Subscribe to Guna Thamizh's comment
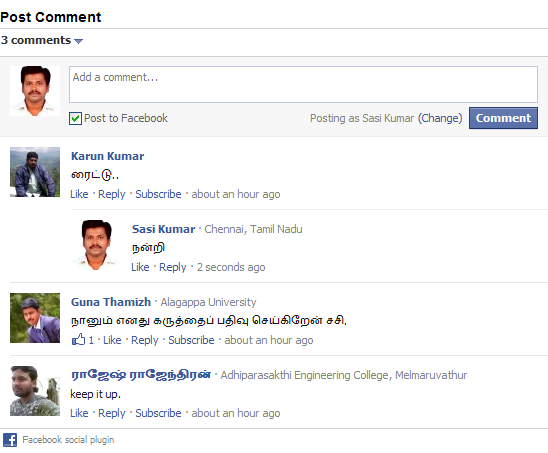The width and height of the screenshot is (548, 453). 191,340
